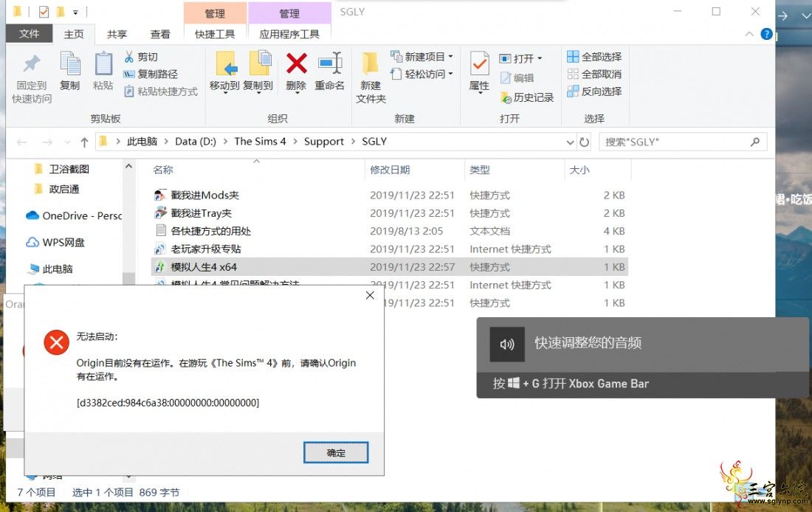Click the OneDrive cloud icon in sidebar
Image resolution: width=812 pixels, height=512 pixels.
click(32, 215)
